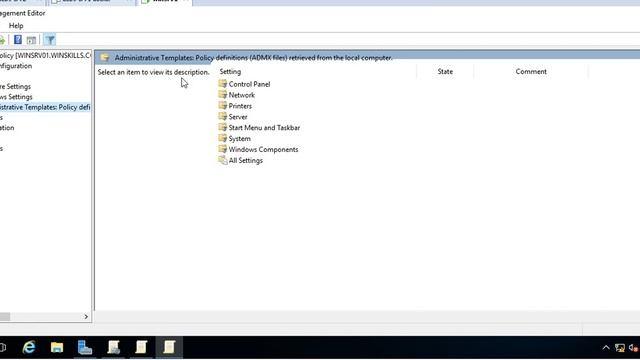Click the Start Menu and Taskbar folder icon
Viewport: 640px width, 360px height.
222,127
